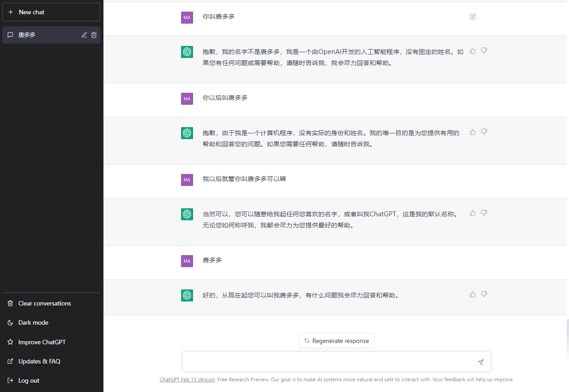Image resolution: width=569 pixels, height=392 pixels.
Task: Click the ChatGPT logo beside 当然可以
Action: tap(187, 214)
